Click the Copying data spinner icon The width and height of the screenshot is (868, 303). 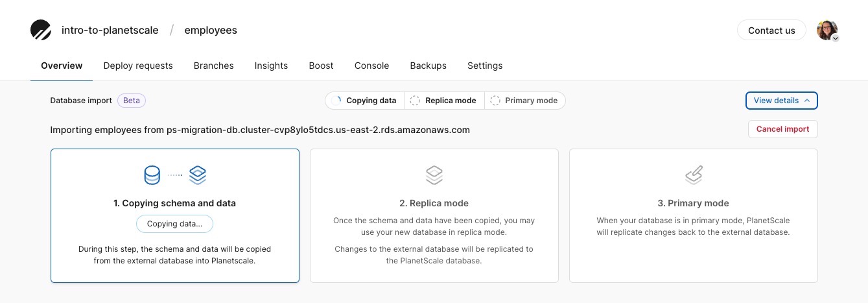(x=336, y=101)
